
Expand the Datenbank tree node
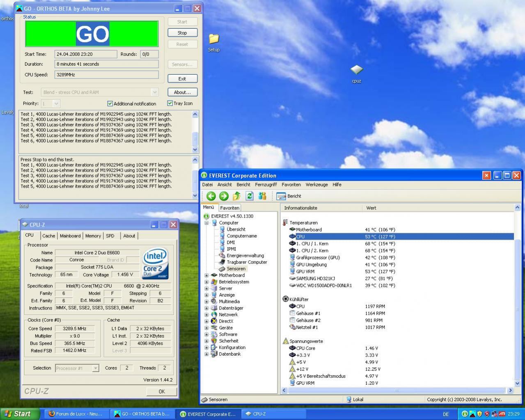coord(206,354)
